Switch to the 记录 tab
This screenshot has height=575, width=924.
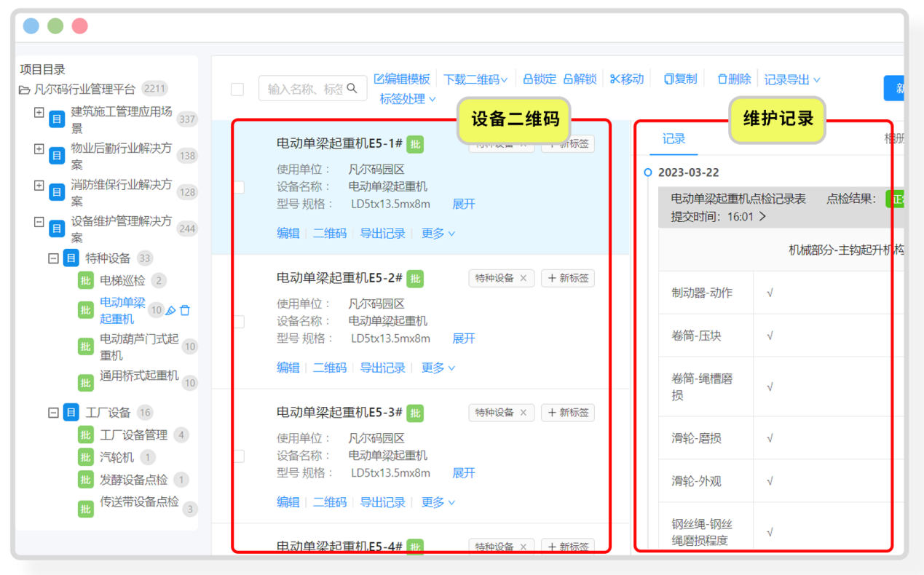673,138
